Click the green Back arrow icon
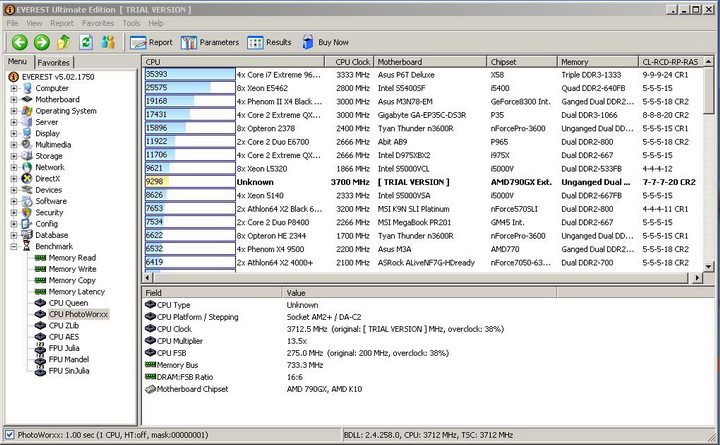This screenshot has width=720, height=445. (x=20, y=42)
